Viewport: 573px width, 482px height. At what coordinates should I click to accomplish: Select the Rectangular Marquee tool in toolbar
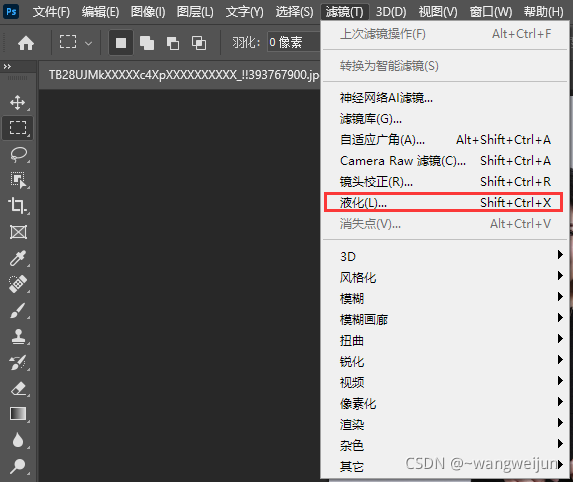tap(18, 128)
